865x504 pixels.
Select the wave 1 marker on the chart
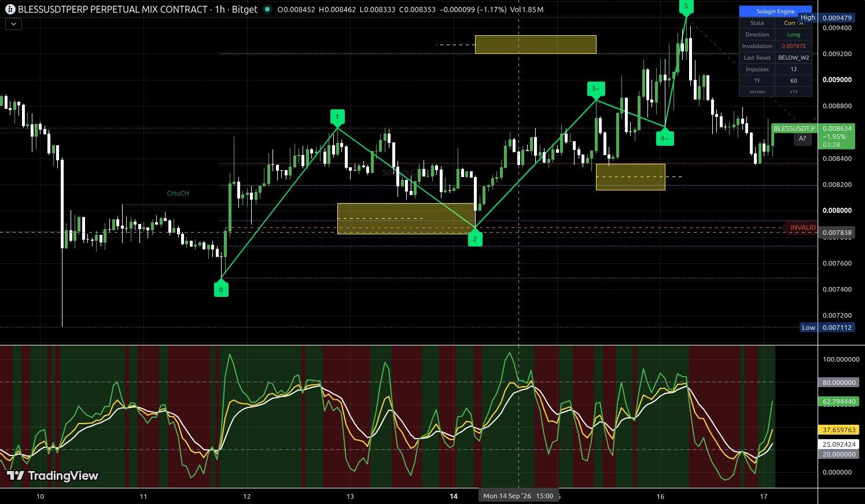(x=337, y=117)
